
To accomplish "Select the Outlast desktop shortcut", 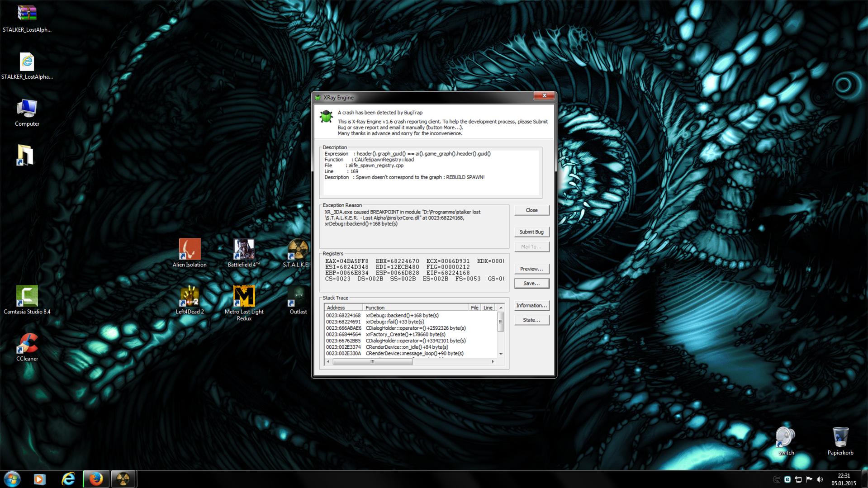I will coord(298,300).
